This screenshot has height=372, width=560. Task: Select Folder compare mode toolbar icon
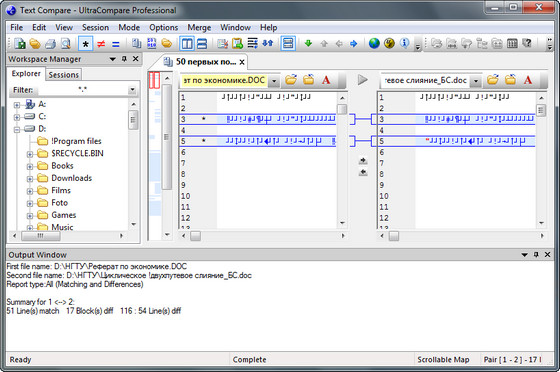point(166,44)
